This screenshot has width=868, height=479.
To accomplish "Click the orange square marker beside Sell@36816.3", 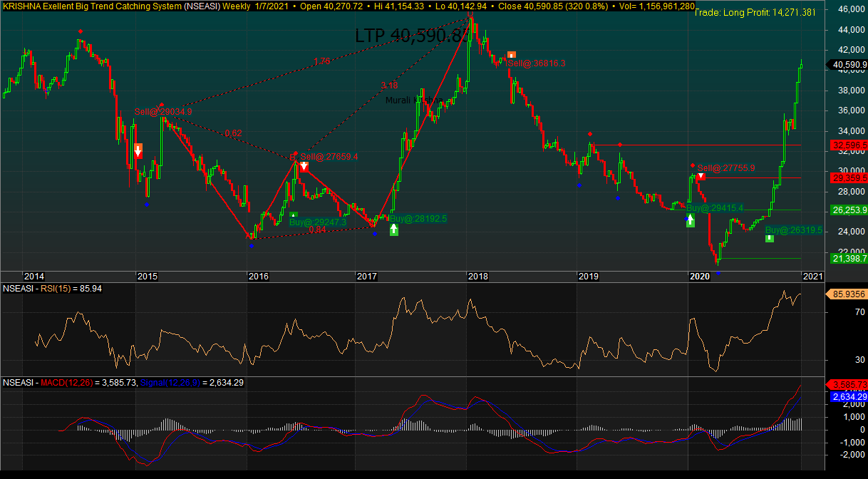I will click(x=511, y=55).
